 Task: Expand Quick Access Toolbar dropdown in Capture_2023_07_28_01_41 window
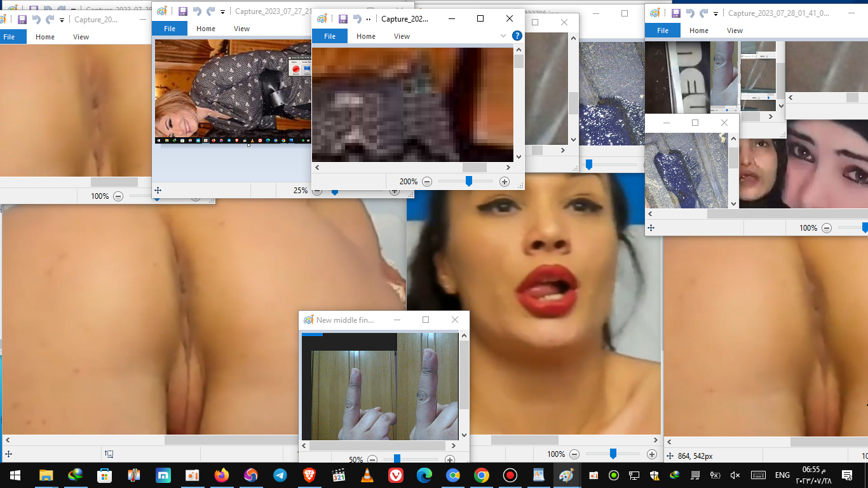[x=716, y=13]
